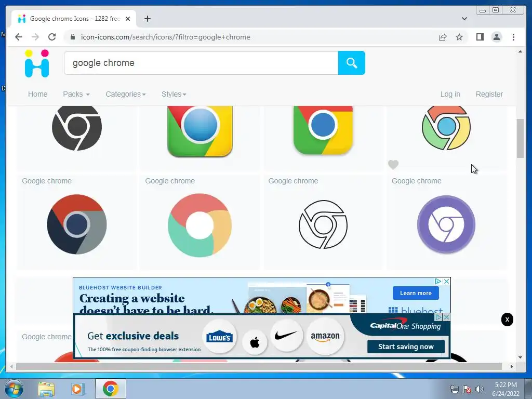Select the dark monochrome Chrome icon
The image size is (532, 399).
(x=77, y=128)
